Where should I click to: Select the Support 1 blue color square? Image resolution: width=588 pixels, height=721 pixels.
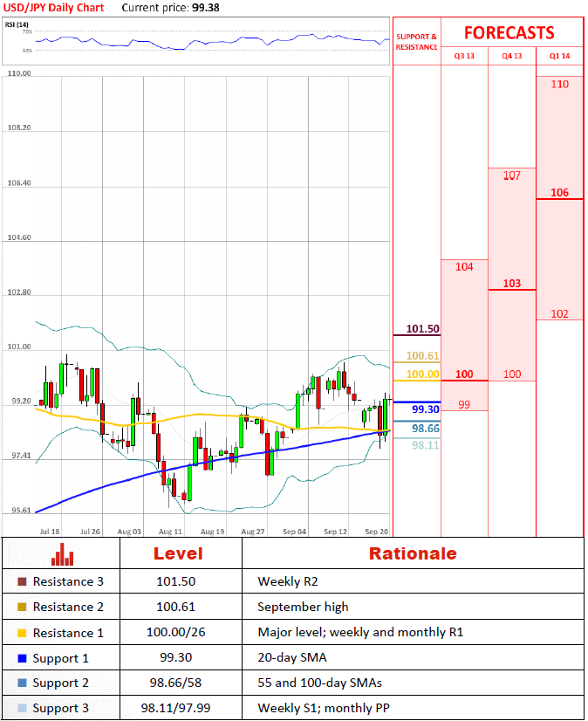pos(22,658)
